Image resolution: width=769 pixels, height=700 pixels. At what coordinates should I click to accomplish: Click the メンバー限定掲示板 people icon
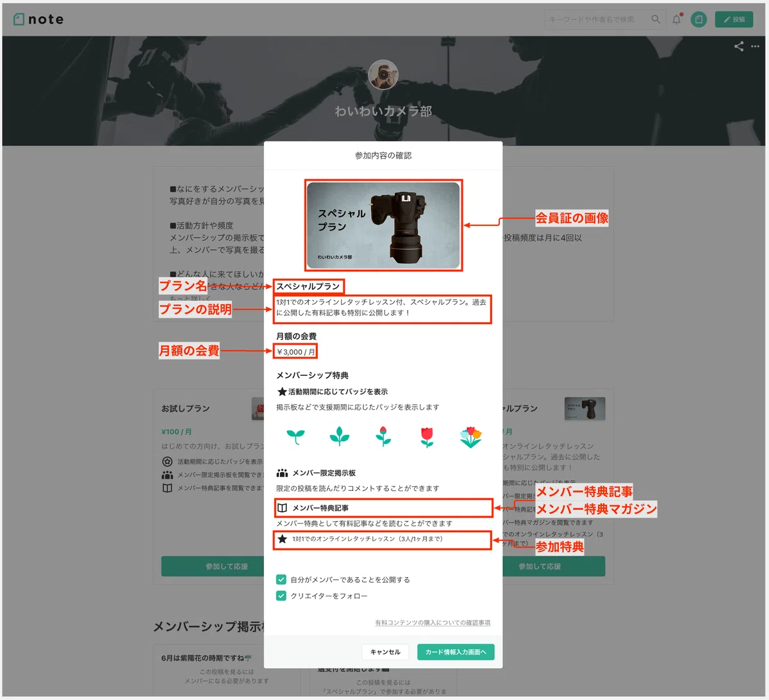pos(282,473)
